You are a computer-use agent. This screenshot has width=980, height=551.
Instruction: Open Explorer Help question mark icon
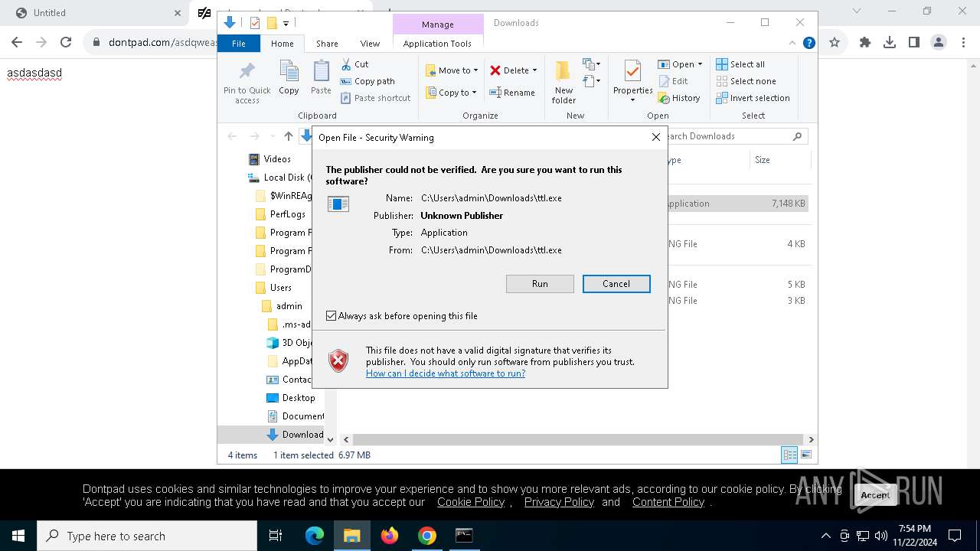808,43
